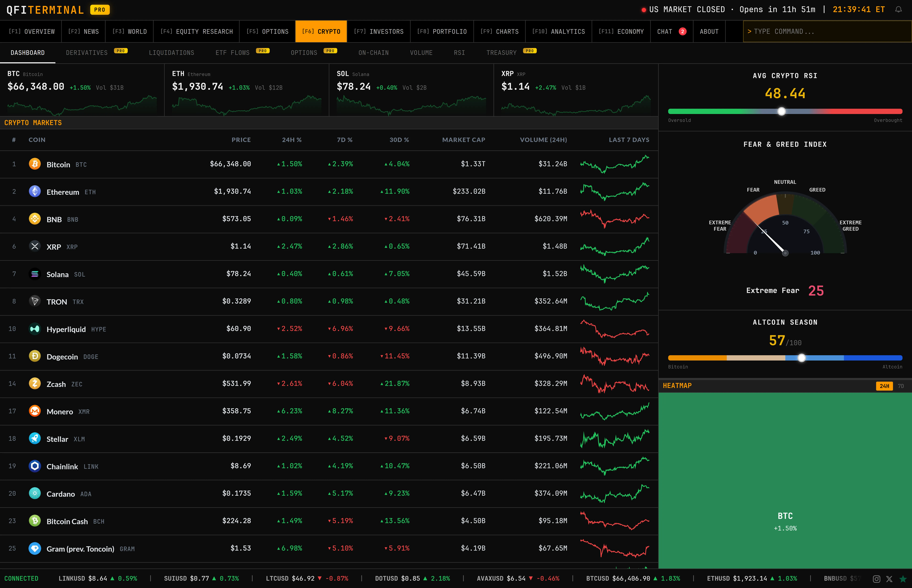This screenshot has width=912, height=588.
Task: Click the Gram (Toncoin) logo icon
Action: (35, 548)
